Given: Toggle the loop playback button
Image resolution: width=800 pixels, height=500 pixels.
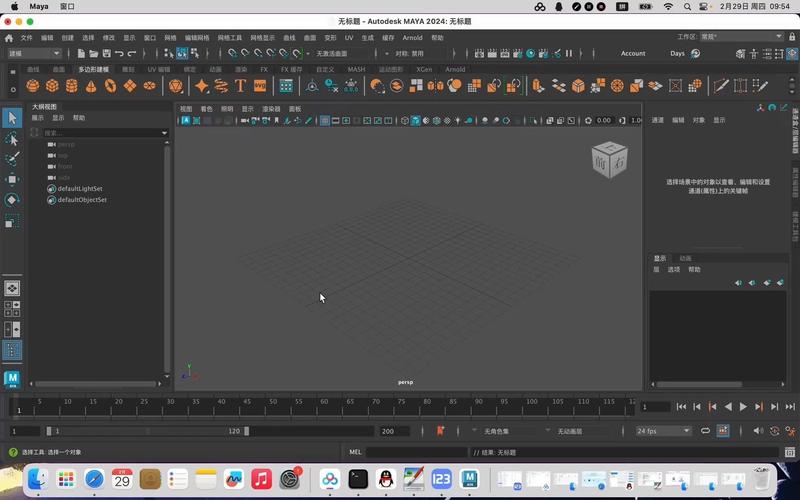Looking at the screenshot, I should click(x=705, y=431).
